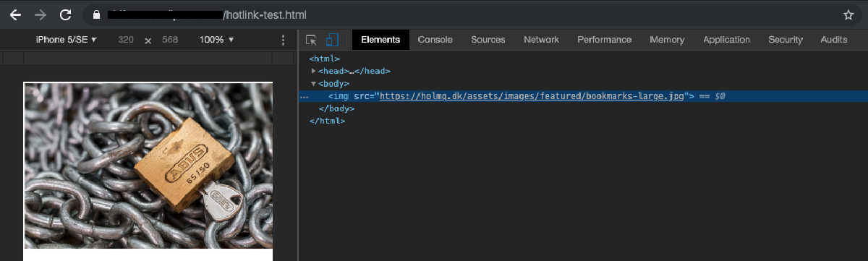Screen dimensions: 868x261
Task: Open the bookmarks-large.jpg src link
Action: click(532, 96)
